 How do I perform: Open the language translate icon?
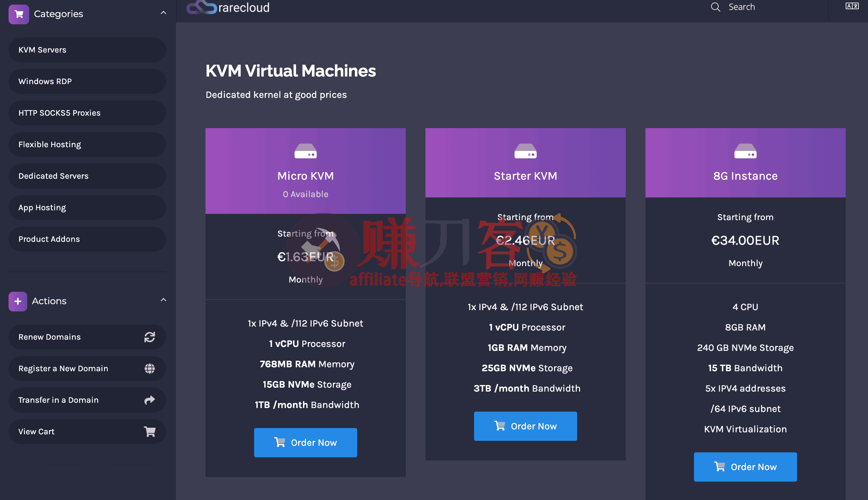[x=852, y=6]
